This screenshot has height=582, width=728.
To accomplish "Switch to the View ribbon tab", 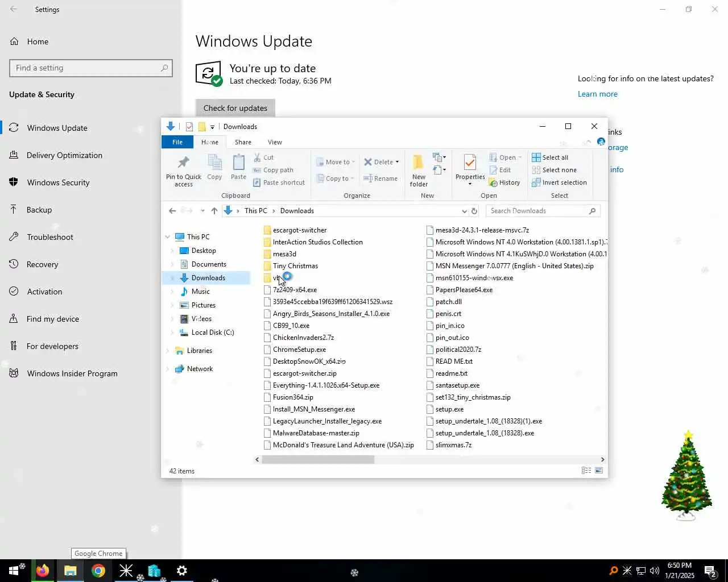I will click(275, 142).
